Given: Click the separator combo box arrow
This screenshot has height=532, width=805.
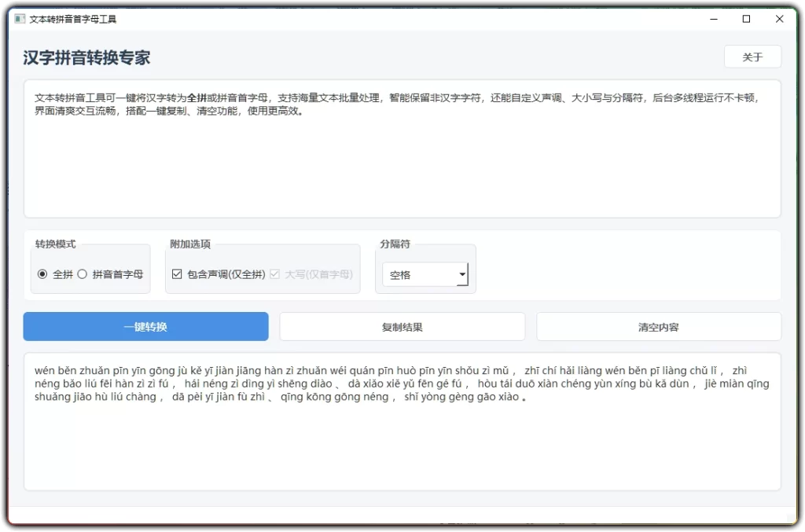Looking at the screenshot, I should coord(462,275).
